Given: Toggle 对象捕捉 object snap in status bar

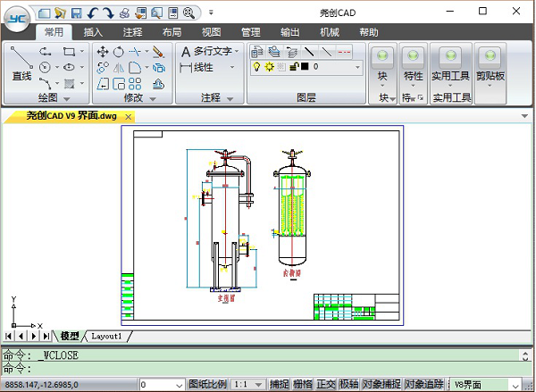Looking at the screenshot, I should point(381,384).
